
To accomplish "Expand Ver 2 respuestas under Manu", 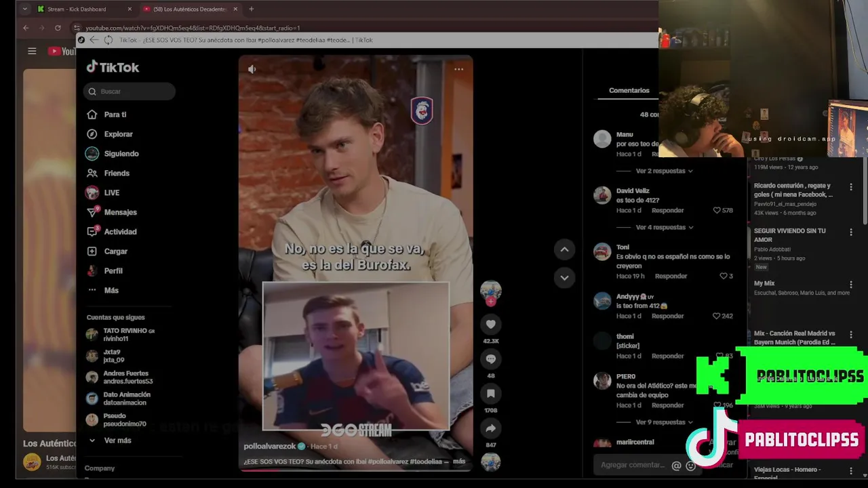I will tap(664, 171).
